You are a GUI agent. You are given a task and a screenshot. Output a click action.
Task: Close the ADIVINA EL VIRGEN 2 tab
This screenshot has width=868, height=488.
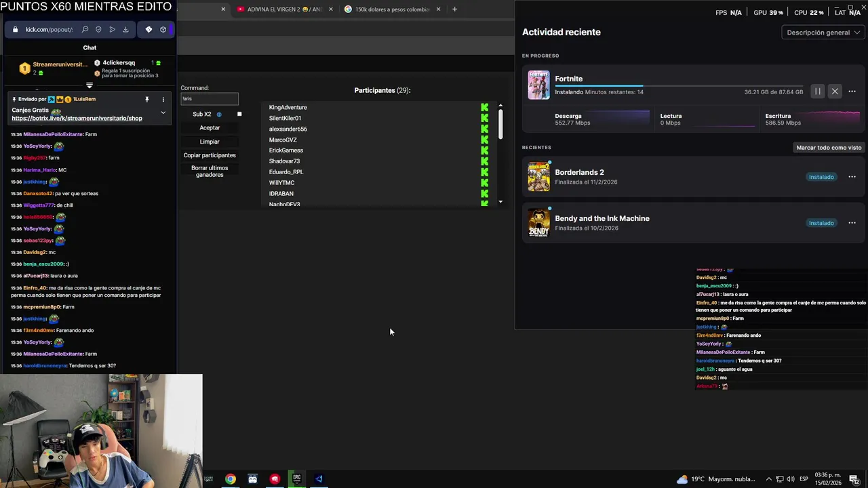pos(331,9)
